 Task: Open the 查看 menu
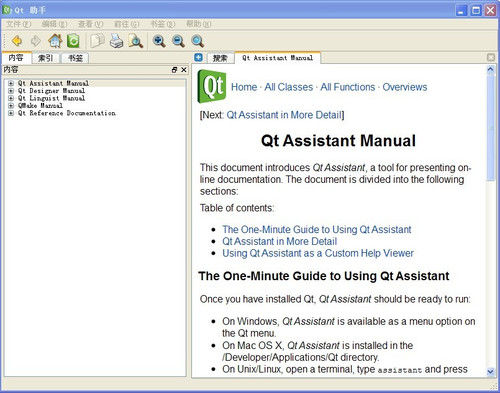pyautogui.click(x=91, y=24)
